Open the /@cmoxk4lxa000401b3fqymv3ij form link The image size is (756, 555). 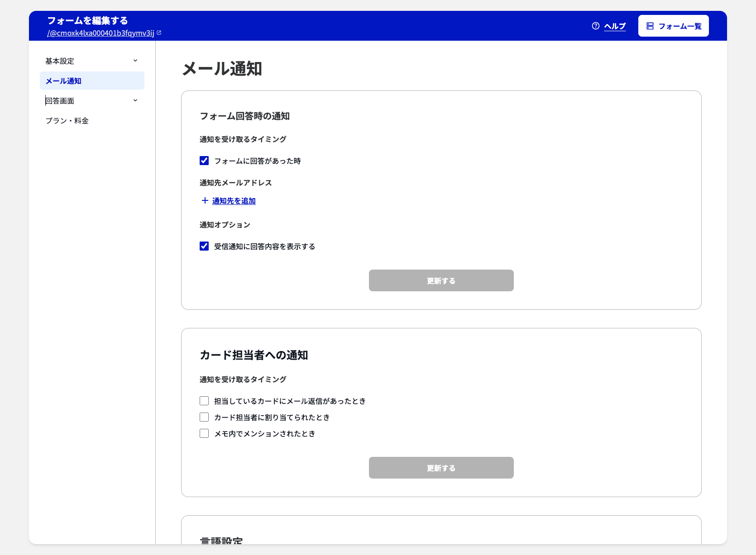[x=100, y=33]
